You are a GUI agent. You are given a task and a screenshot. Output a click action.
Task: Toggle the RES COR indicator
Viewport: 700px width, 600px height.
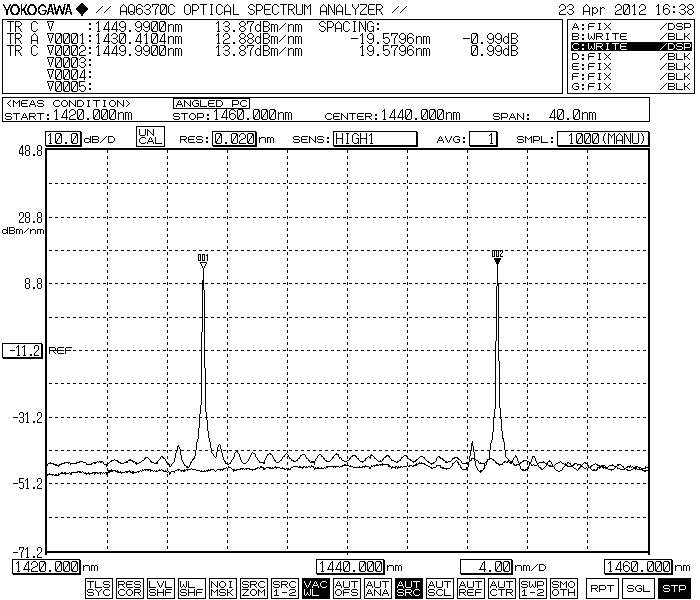129,588
